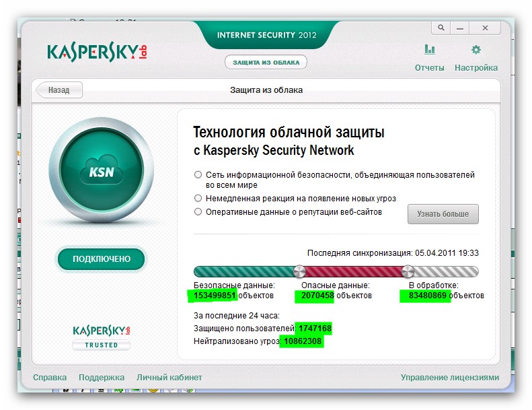Click the gray in-processing bar segment
Image resolution: width=532 pixels, height=410 pixels.
446,271
